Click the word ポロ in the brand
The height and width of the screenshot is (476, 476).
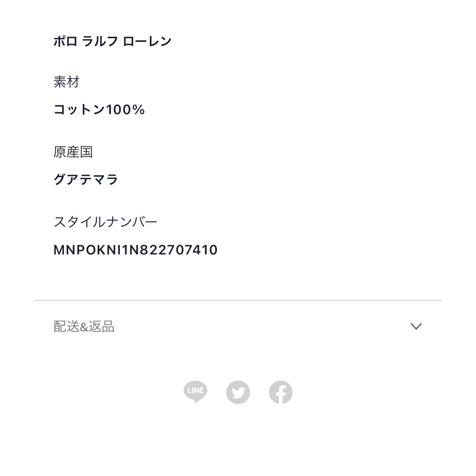pyautogui.click(x=65, y=41)
